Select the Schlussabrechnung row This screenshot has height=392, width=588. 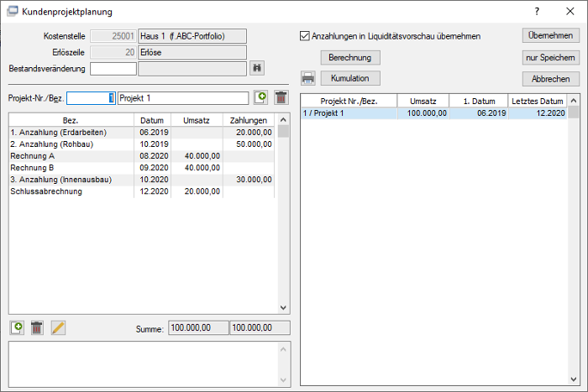pos(141,191)
